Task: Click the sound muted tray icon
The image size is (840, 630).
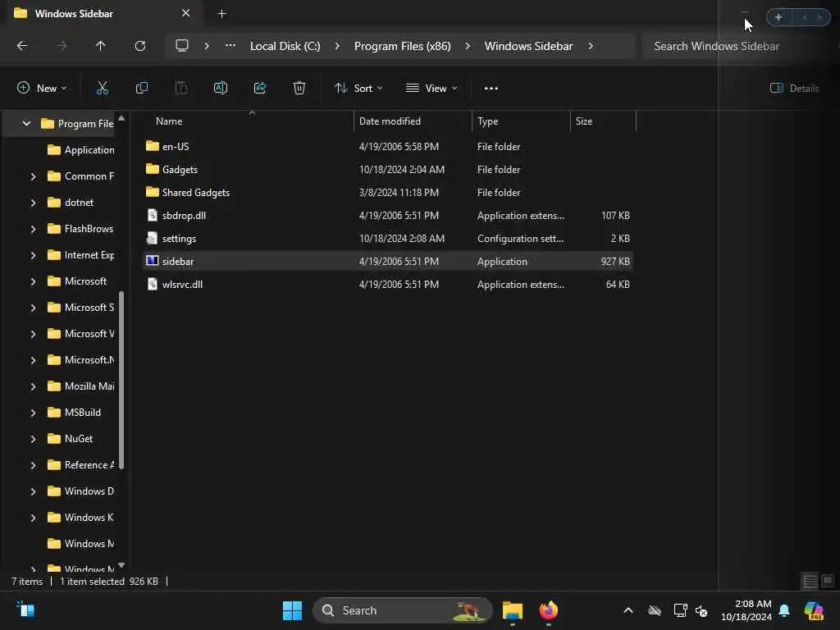Action: click(701, 610)
